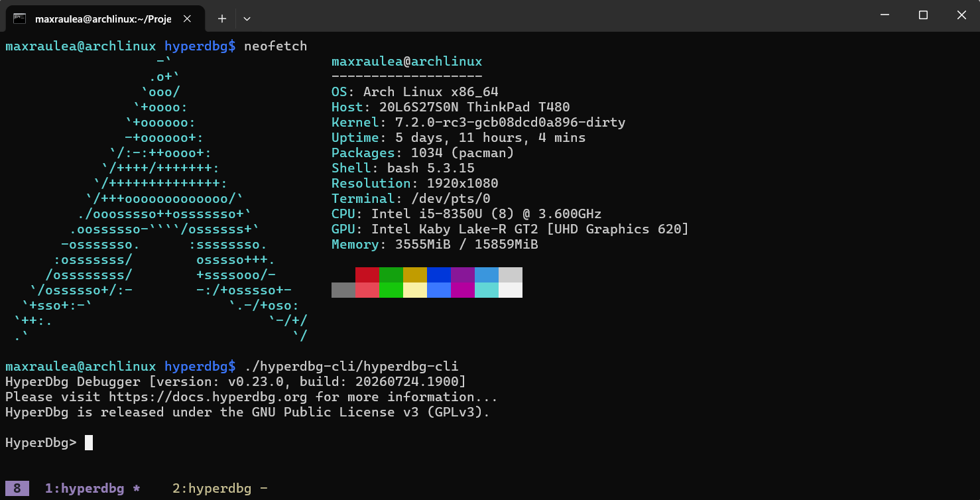Select the maxraulea@archlinux window tab title
The image size is (980, 500).
[103, 19]
